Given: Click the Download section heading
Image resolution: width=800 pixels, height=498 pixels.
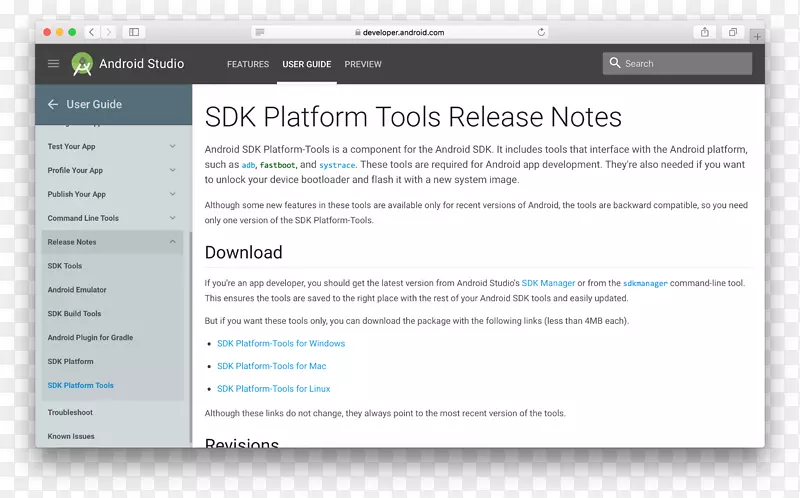Looking at the screenshot, I should tap(243, 253).
